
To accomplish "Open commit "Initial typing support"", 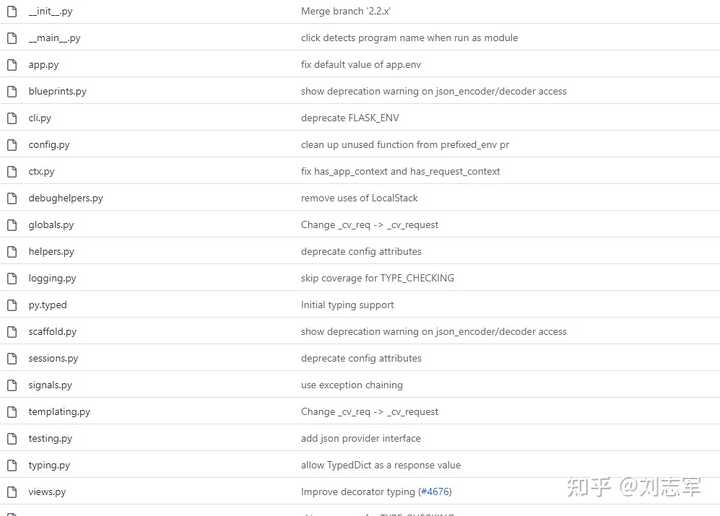I will tap(347, 305).
